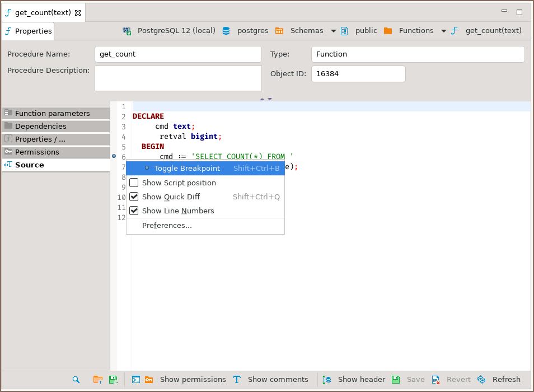Viewport: 534px width, 392px height.
Task: Select Toggle Breakpoint from context menu
Action: click(187, 168)
